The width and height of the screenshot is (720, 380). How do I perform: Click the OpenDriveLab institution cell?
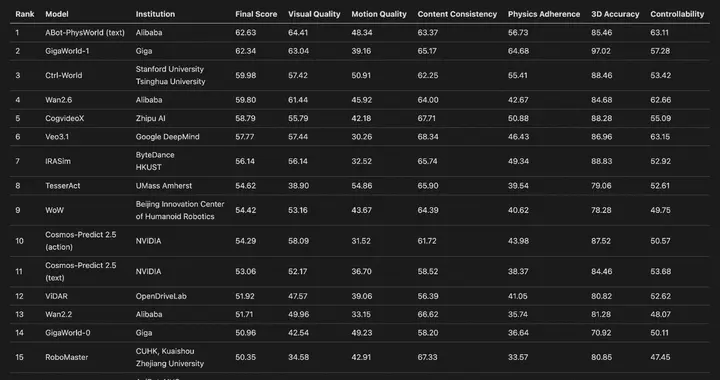161,296
